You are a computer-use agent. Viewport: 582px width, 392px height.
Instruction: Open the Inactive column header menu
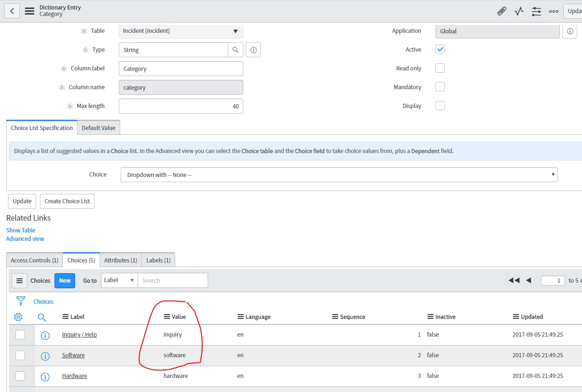(x=430, y=317)
